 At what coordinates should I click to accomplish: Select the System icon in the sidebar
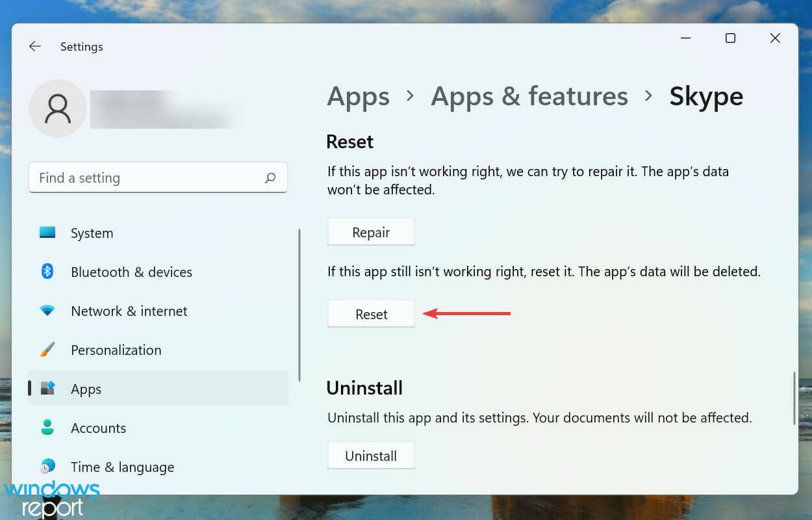47,233
